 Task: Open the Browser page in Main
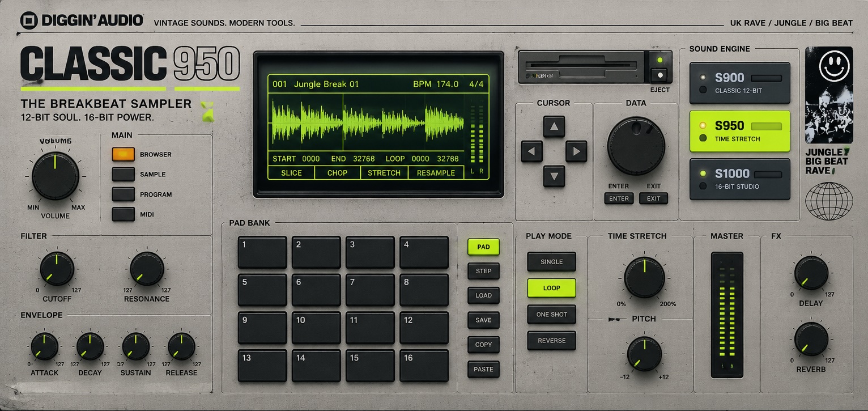(123, 154)
